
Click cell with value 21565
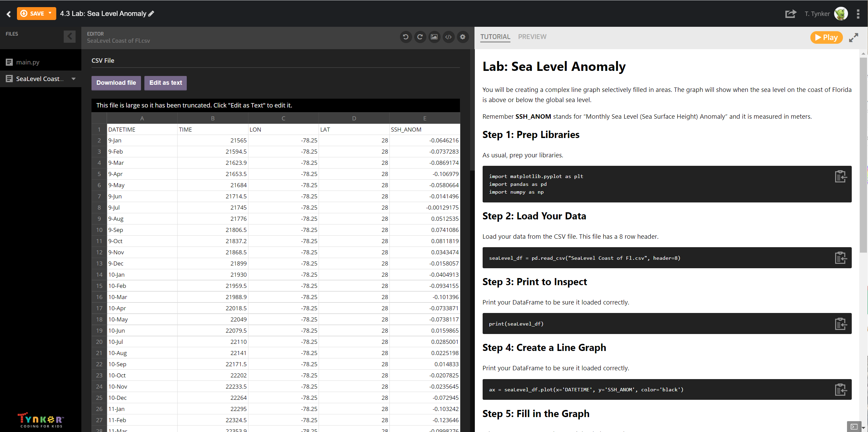(213, 140)
